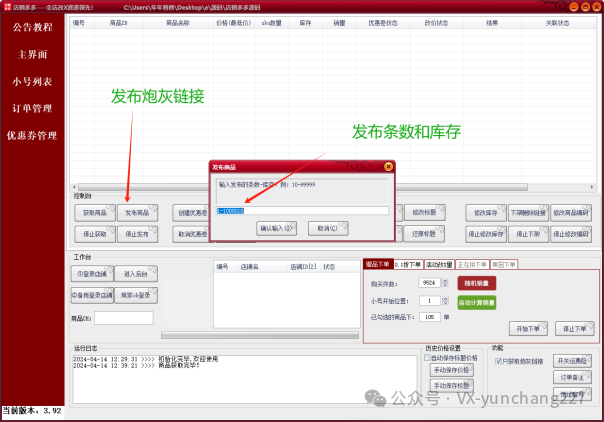Click the 修改库存 button
Screen dimensions: 604x422
tap(486, 213)
